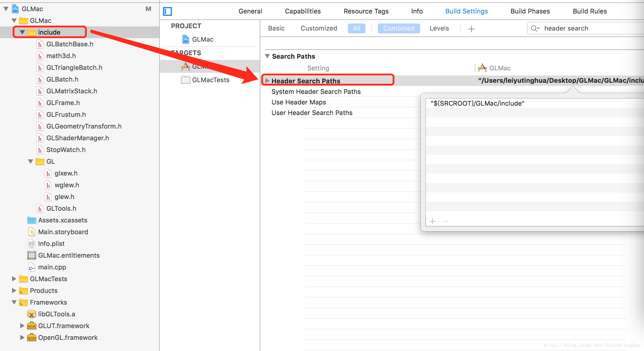The width and height of the screenshot is (644, 351).
Task: Collapse the Search Paths section
Action: click(x=267, y=56)
